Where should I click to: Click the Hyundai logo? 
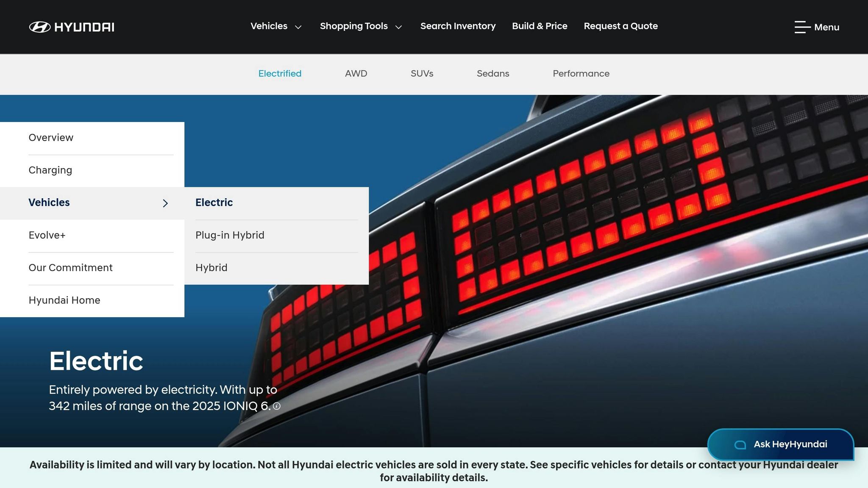point(72,27)
